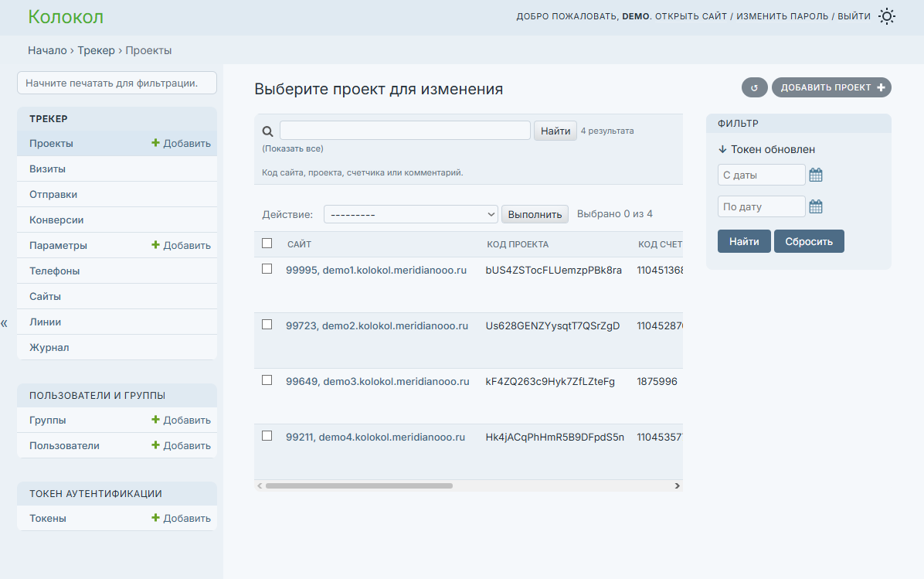Focus the С даты date input
Viewport: 924px width, 579px height.
click(761, 175)
